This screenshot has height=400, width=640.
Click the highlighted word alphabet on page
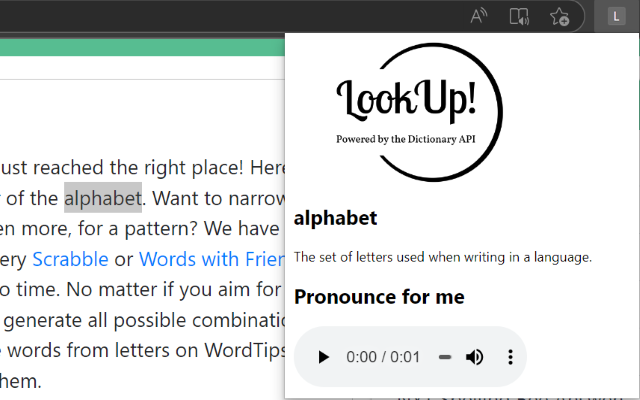(x=103, y=198)
